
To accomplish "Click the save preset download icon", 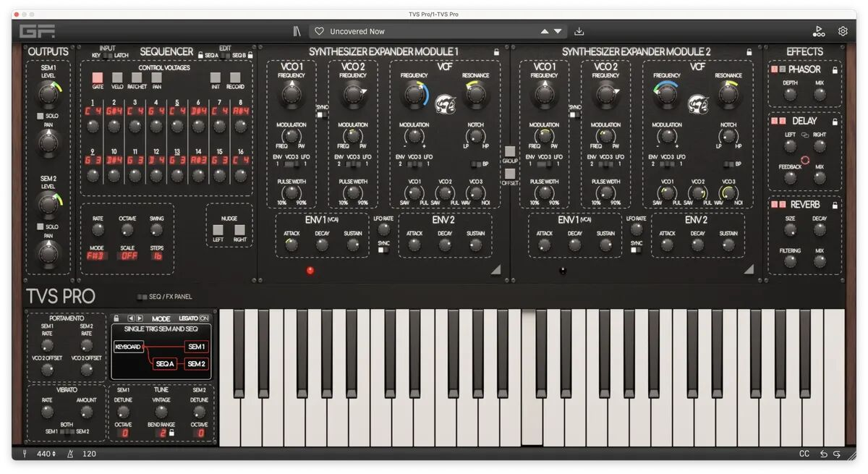I will (x=579, y=31).
